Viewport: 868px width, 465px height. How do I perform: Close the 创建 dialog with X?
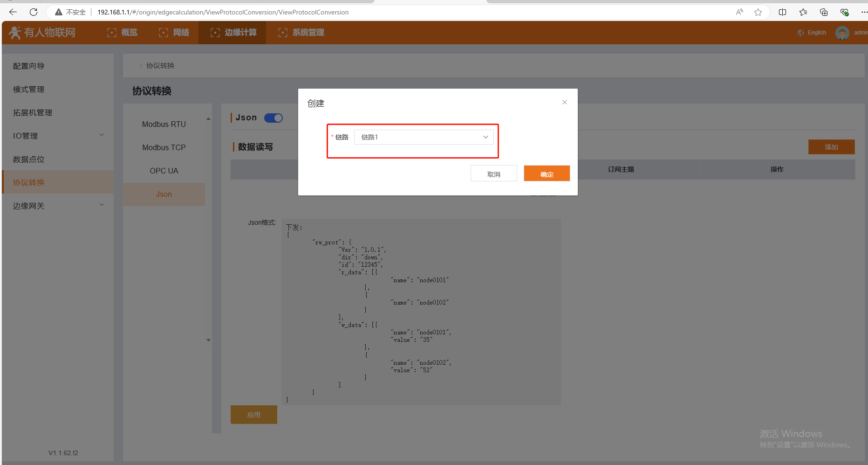[565, 102]
